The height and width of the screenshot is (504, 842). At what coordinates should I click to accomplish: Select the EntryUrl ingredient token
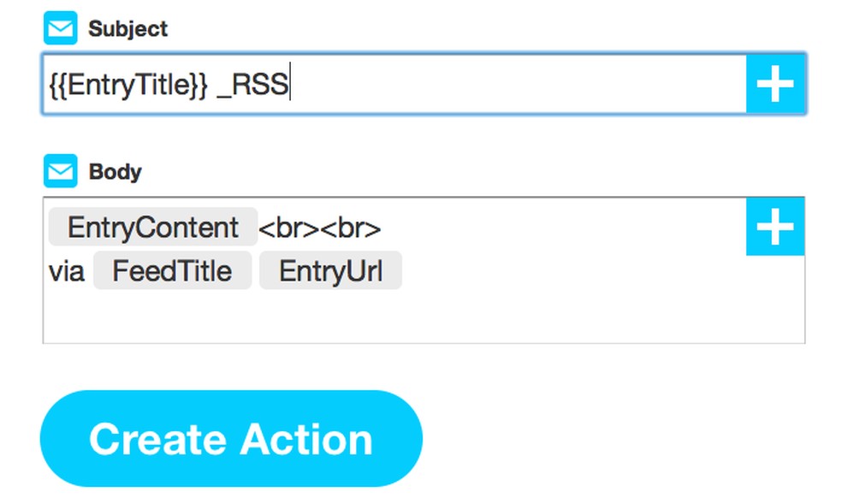330,271
